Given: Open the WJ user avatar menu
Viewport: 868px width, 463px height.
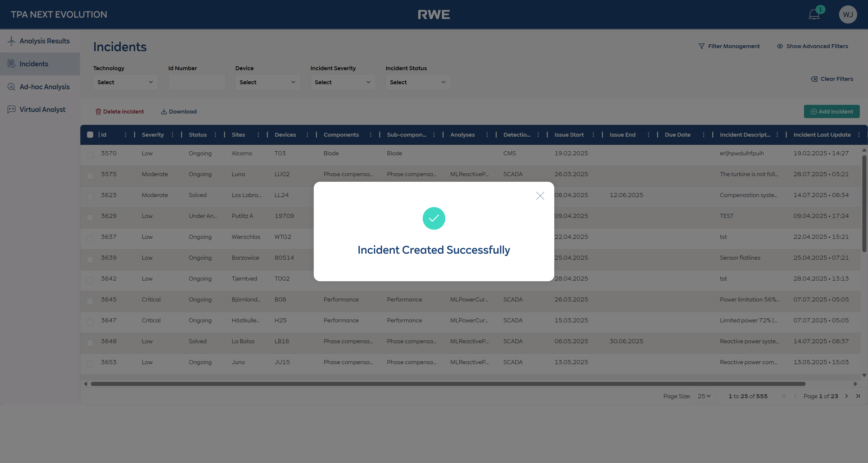Looking at the screenshot, I should click(x=848, y=14).
